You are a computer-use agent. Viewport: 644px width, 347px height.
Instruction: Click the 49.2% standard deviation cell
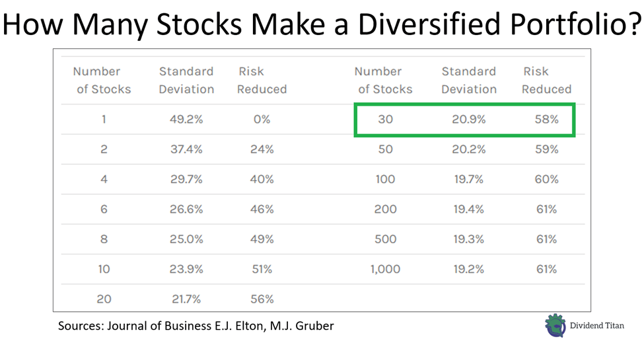pyautogui.click(x=186, y=120)
